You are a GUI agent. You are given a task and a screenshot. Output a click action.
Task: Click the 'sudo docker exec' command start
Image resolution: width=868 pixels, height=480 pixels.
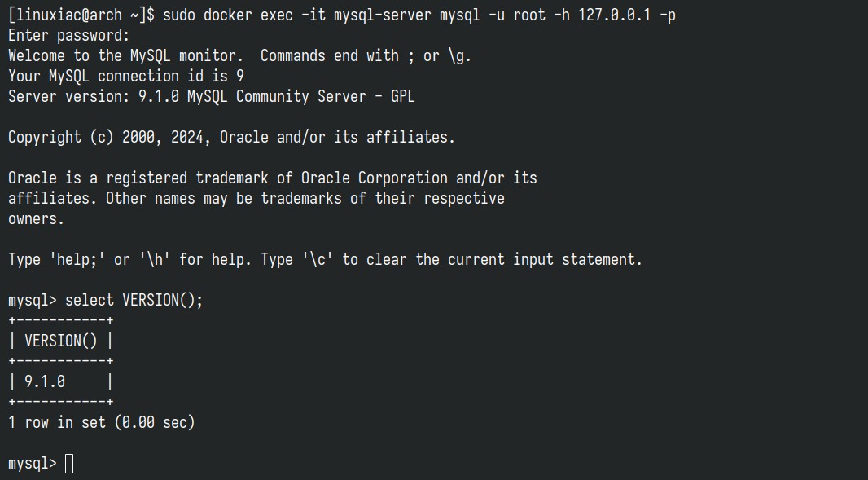click(227, 15)
